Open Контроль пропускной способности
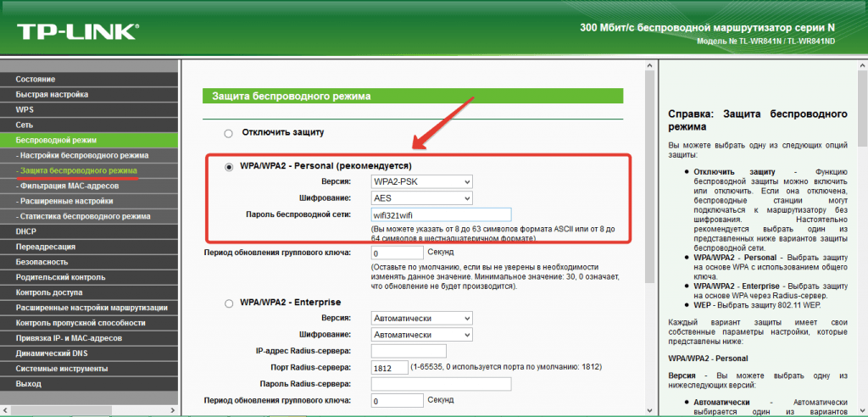 pos(89,323)
